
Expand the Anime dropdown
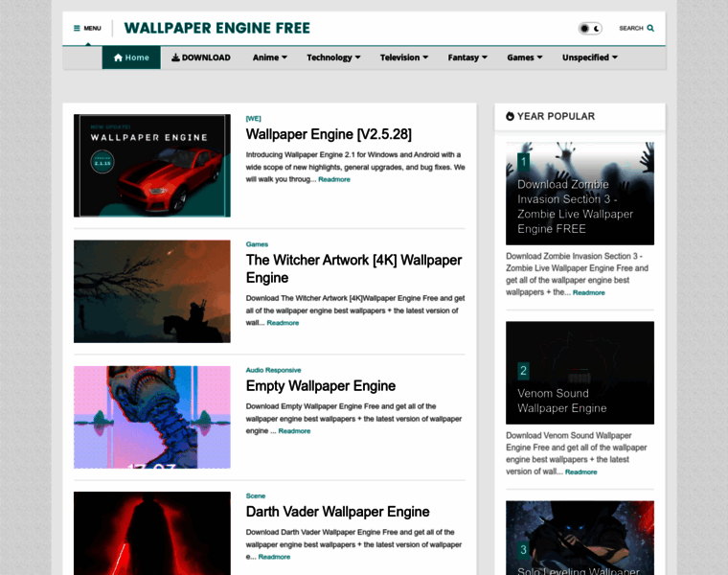coord(270,57)
